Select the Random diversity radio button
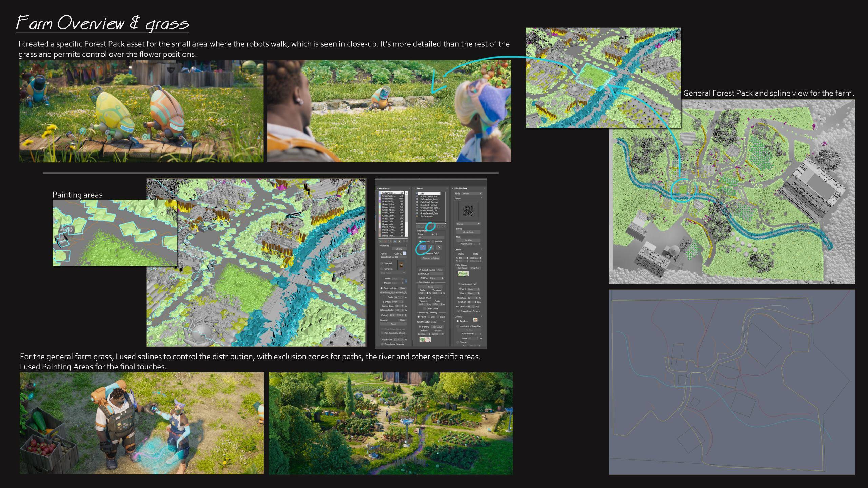This screenshot has height=488, width=868. pyautogui.click(x=458, y=321)
